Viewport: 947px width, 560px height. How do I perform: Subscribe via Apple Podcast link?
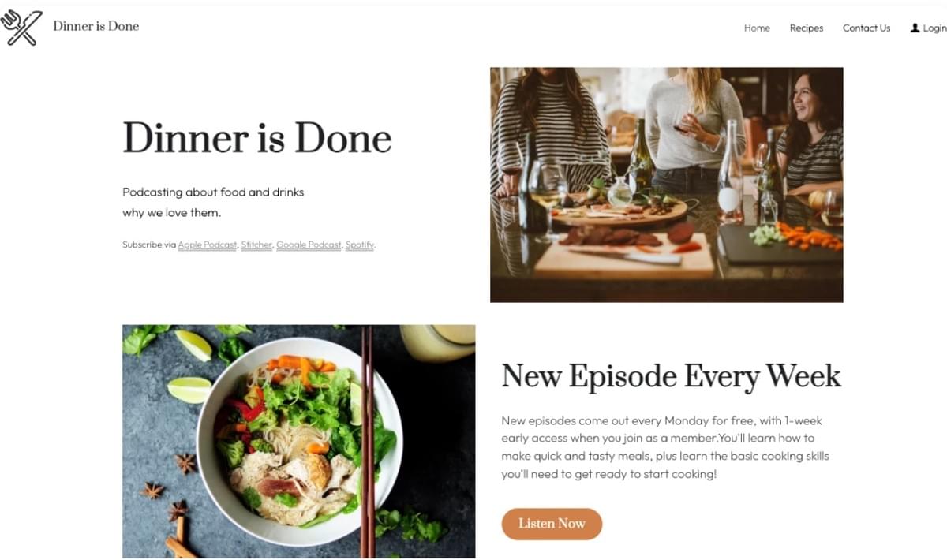pyautogui.click(x=208, y=245)
